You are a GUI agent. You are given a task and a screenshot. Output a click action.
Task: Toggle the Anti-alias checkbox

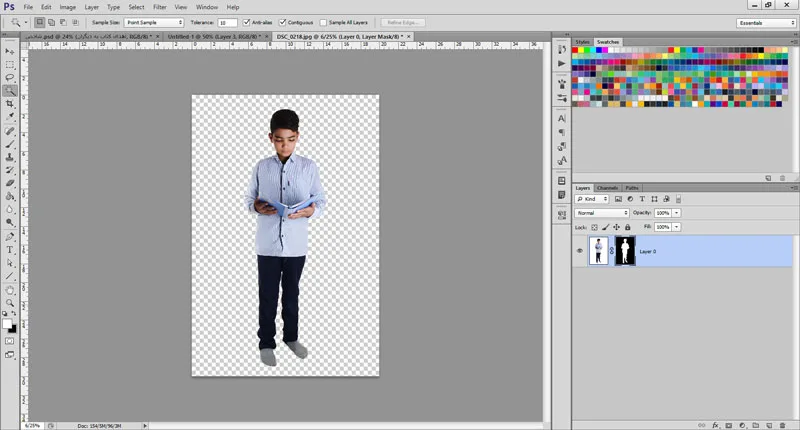[x=246, y=22]
